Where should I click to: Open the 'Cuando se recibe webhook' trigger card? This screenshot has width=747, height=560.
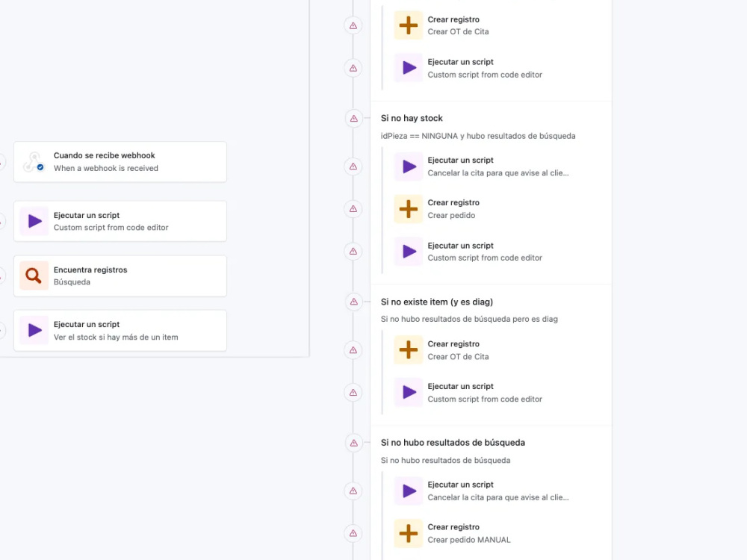tap(120, 162)
